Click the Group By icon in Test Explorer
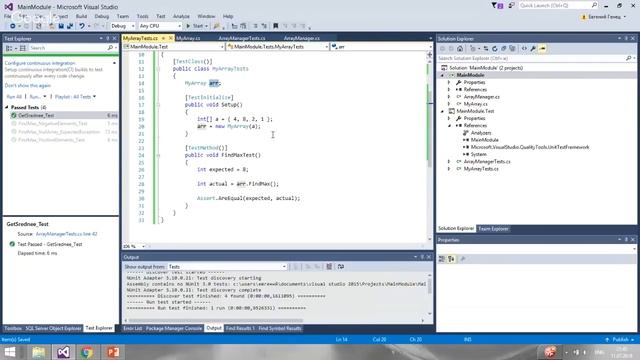The height and width of the screenshot is (360, 640). [x=9, y=48]
